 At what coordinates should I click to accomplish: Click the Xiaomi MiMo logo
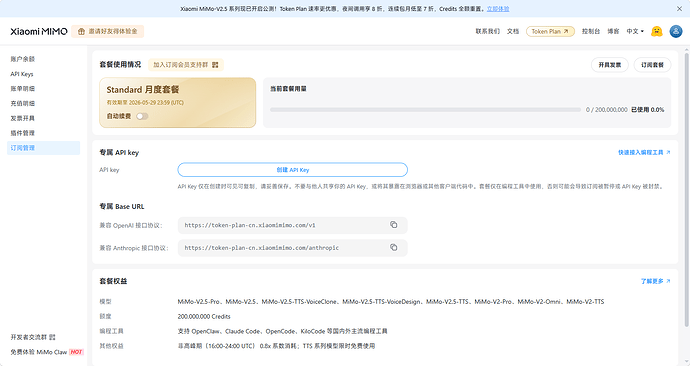pos(39,31)
